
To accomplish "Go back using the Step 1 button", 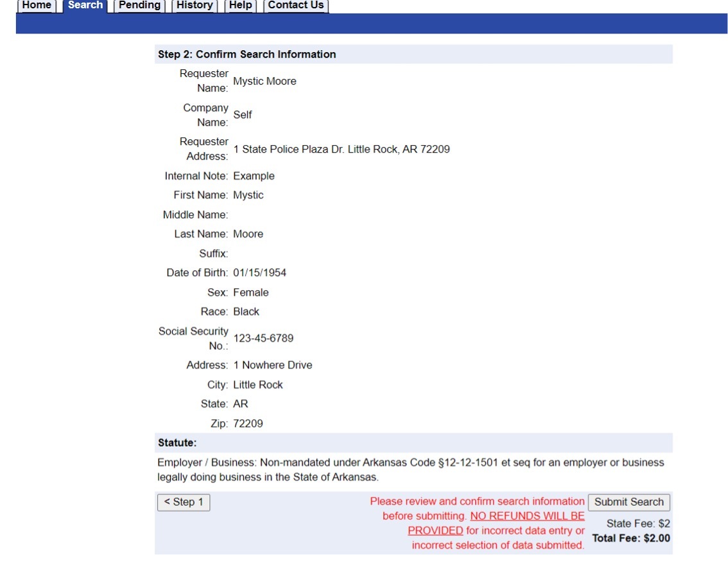I will click(x=184, y=503).
